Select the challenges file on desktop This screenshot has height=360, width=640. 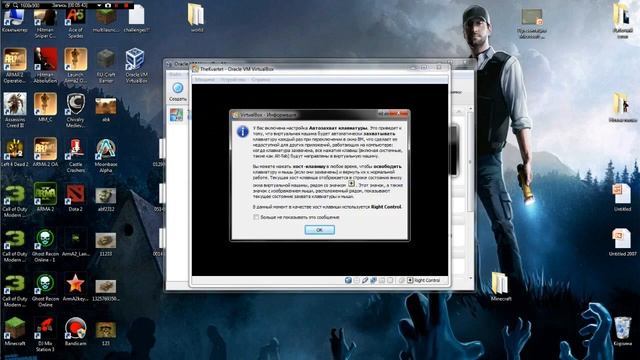tap(136, 18)
